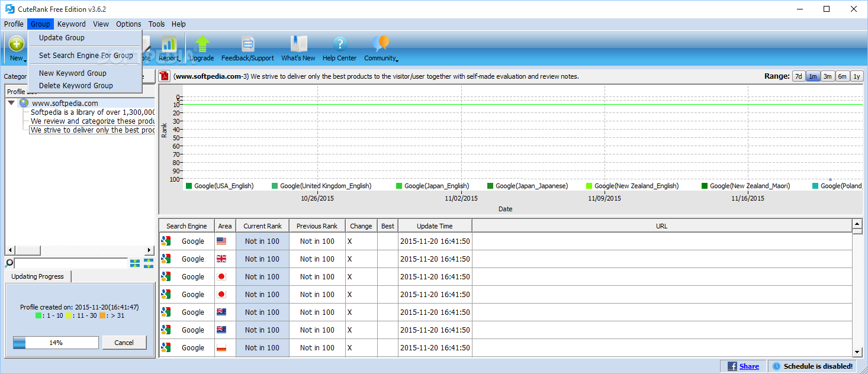Open the Tools menu
The image size is (868, 374).
tap(157, 24)
